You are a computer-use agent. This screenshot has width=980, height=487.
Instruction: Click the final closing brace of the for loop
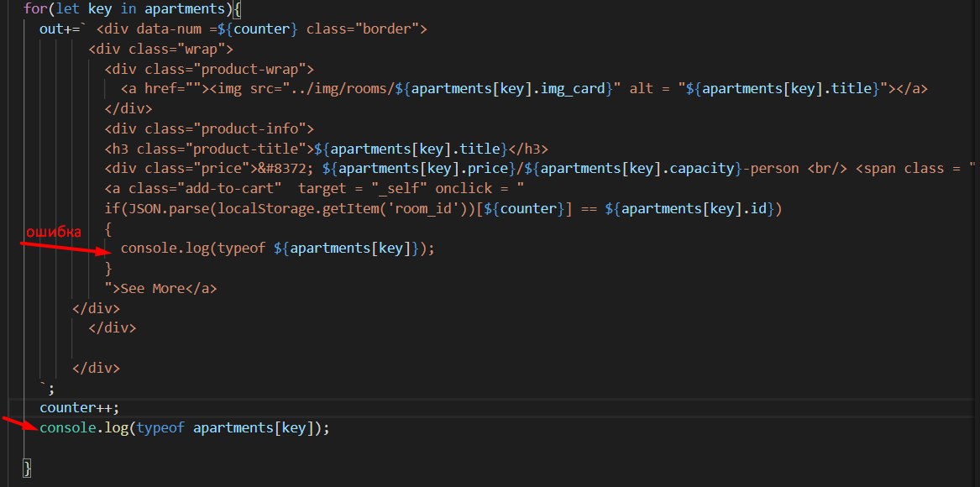pos(27,468)
